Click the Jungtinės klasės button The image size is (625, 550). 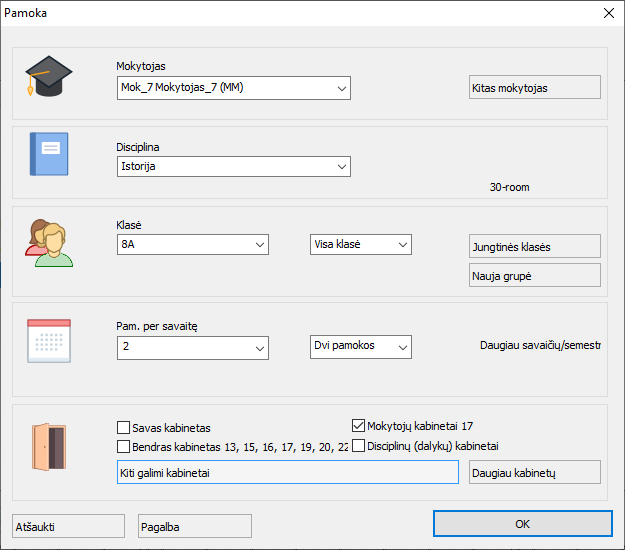[535, 246]
